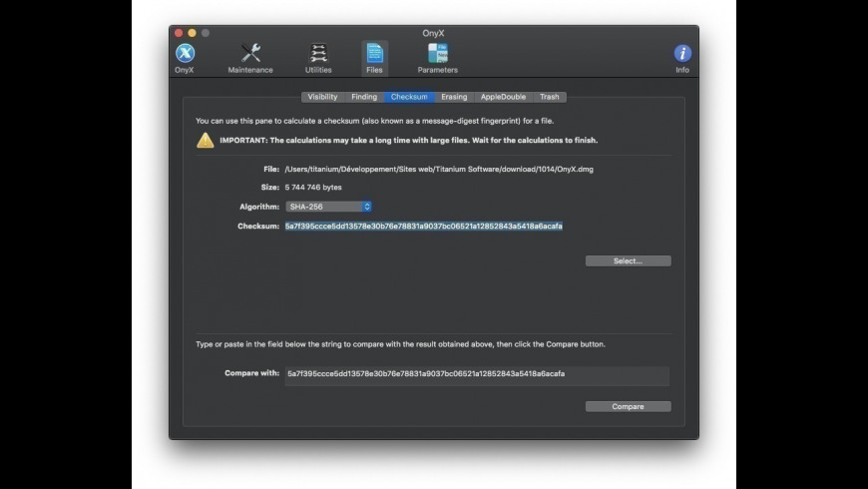Click the highlighted Checksum value
The height and width of the screenshot is (489, 868).
coord(423,226)
